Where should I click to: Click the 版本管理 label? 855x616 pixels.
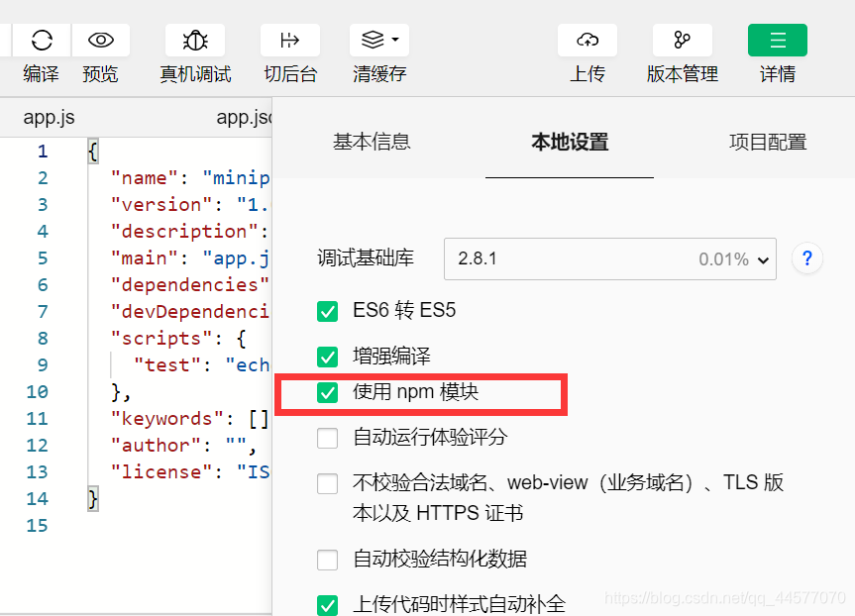[683, 73]
